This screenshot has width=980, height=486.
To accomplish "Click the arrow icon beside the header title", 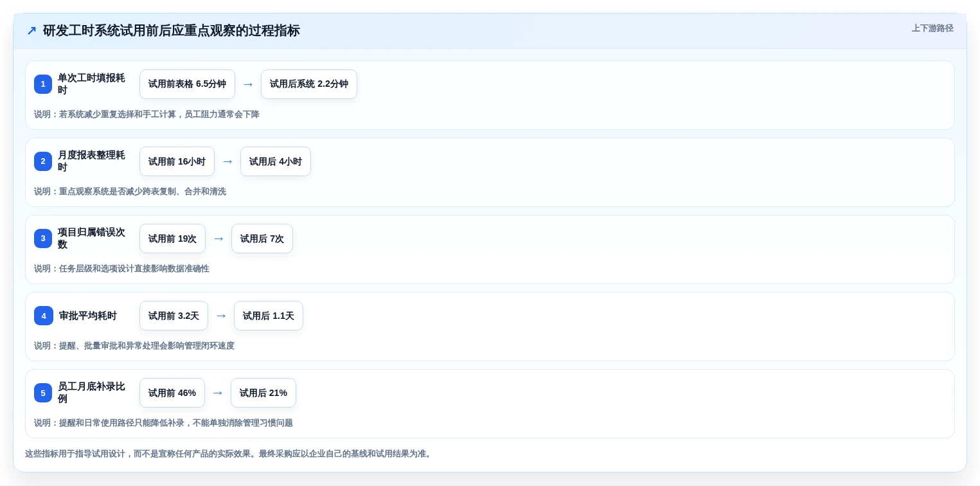I will (31, 31).
